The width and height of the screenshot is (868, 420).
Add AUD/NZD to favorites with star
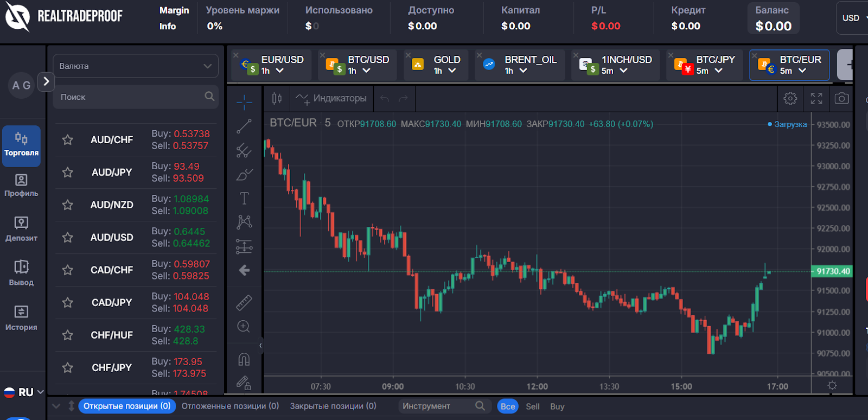(68, 205)
